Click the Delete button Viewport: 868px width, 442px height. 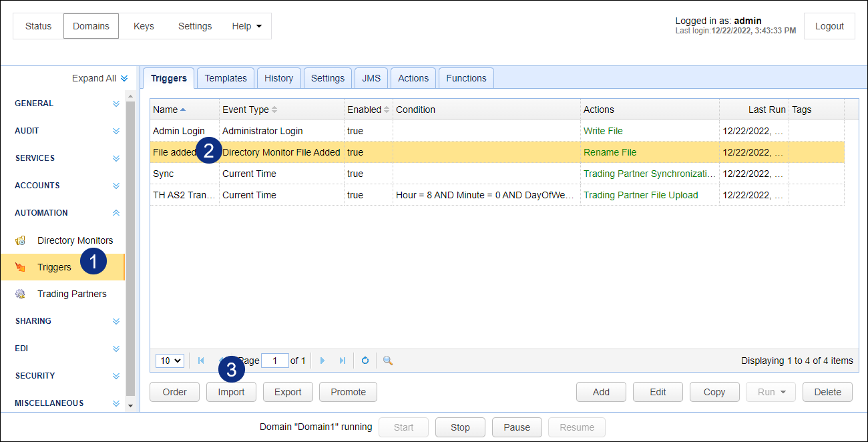click(827, 392)
